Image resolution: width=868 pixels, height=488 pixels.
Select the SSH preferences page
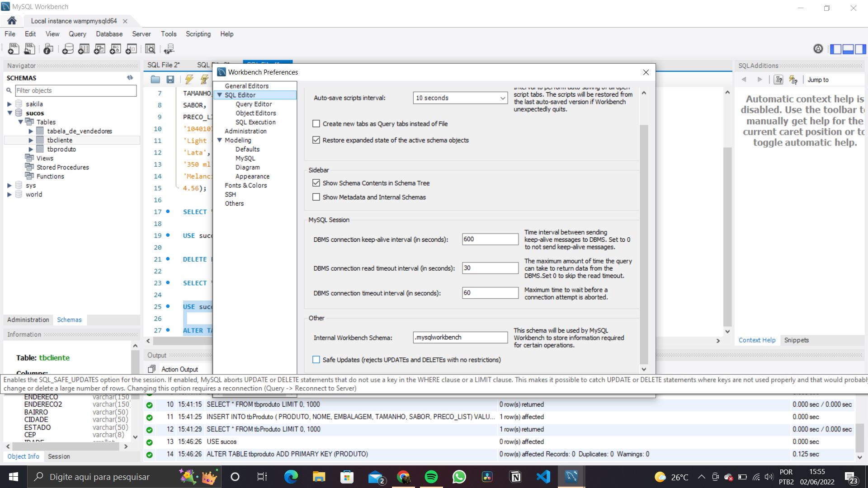click(231, 194)
